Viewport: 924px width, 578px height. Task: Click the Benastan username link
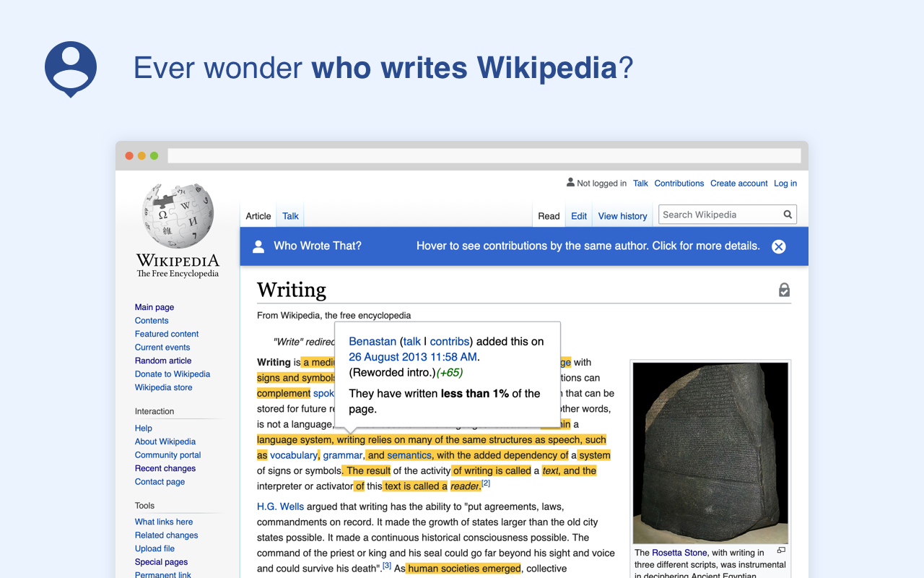[372, 341]
